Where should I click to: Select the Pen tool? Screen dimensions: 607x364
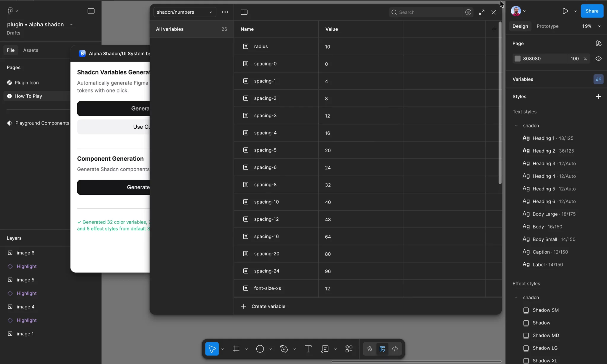coord(284,349)
